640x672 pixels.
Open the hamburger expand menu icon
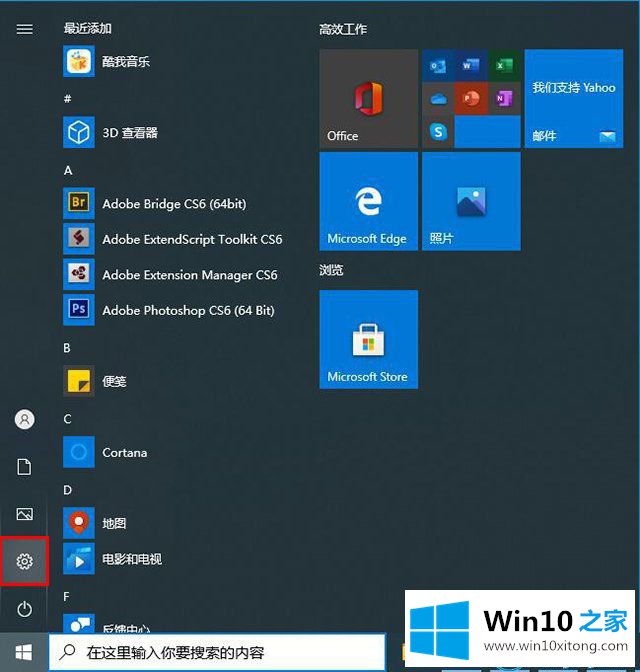click(24, 29)
